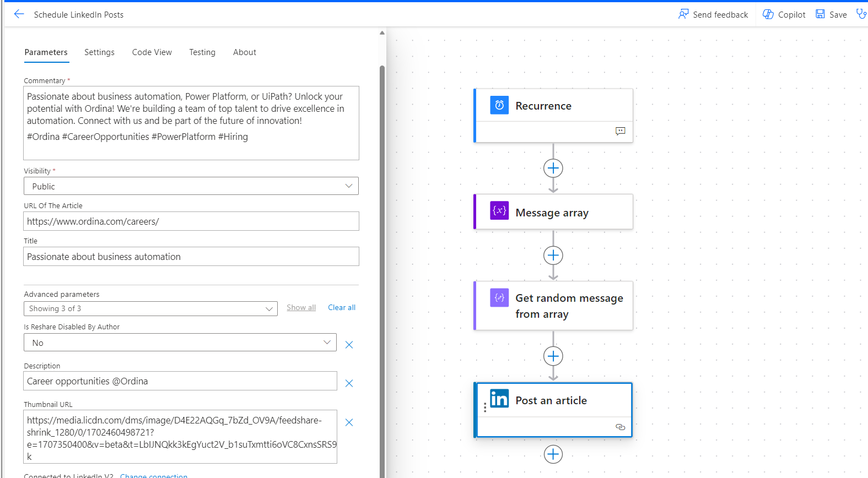This screenshot has width=868, height=478.
Task: Click the Get random message compose icon
Action: [x=499, y=297]
